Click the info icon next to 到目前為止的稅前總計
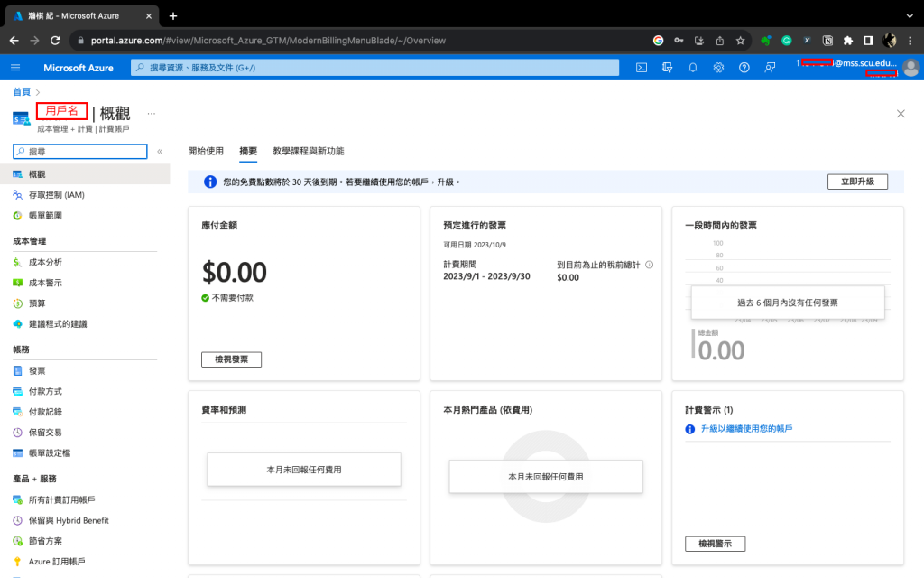 (650, 265)
